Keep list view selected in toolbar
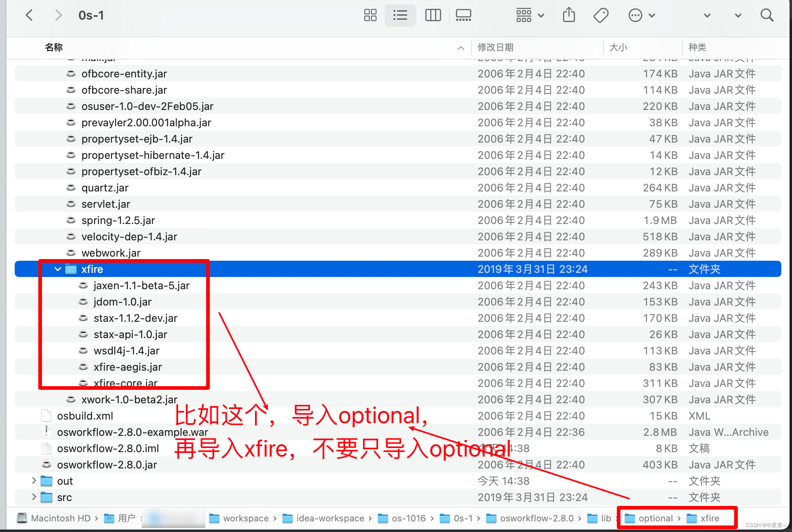 click(x=400, y=15)
